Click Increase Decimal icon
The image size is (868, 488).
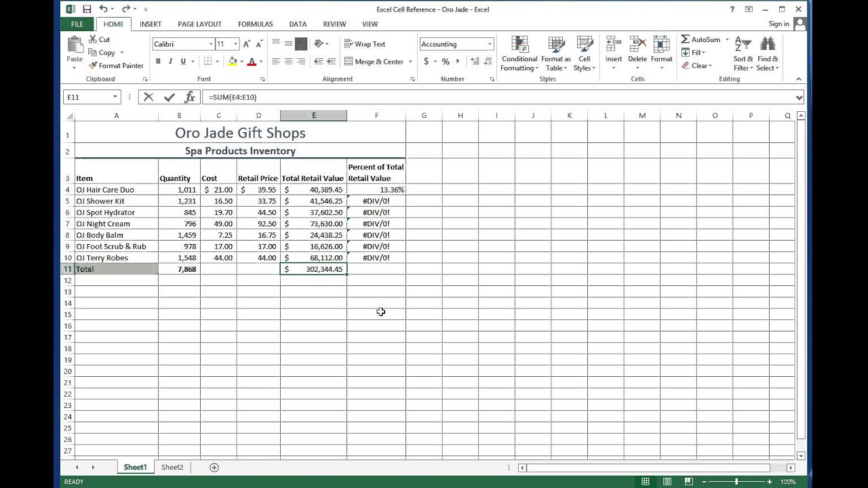click(475, 62)
